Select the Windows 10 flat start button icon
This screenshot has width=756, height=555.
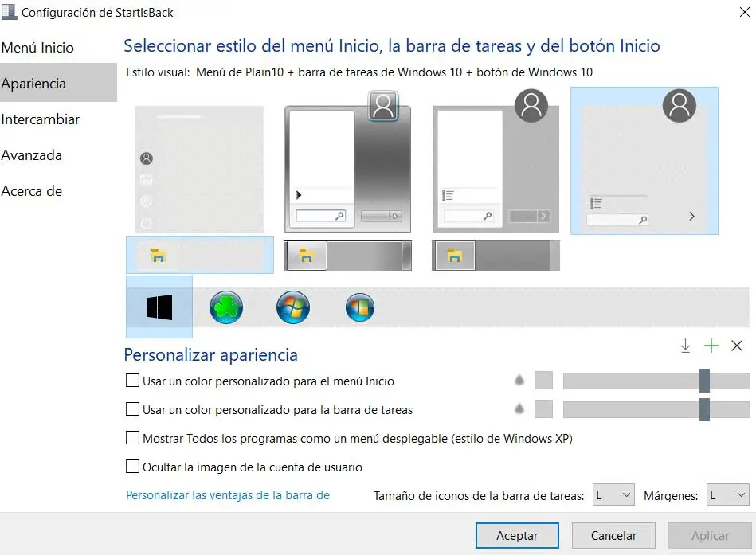tap(159, 307)
